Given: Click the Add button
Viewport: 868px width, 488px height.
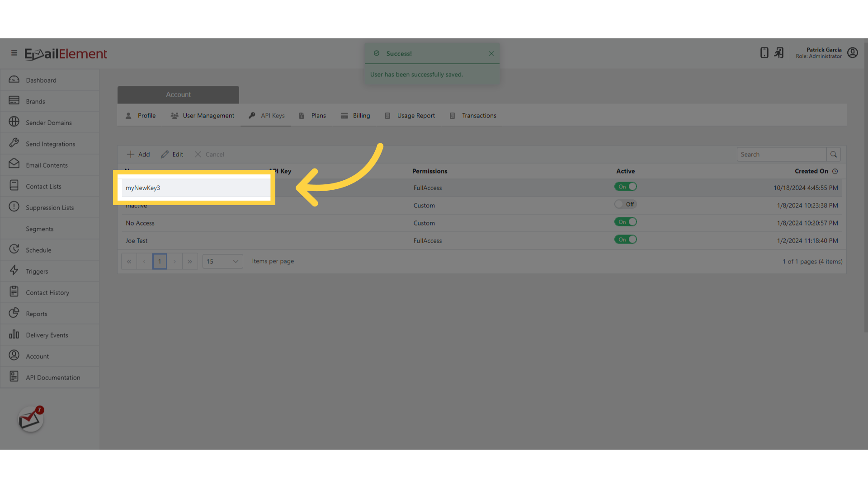Looking at the screenshot, I should click(138, 155).
